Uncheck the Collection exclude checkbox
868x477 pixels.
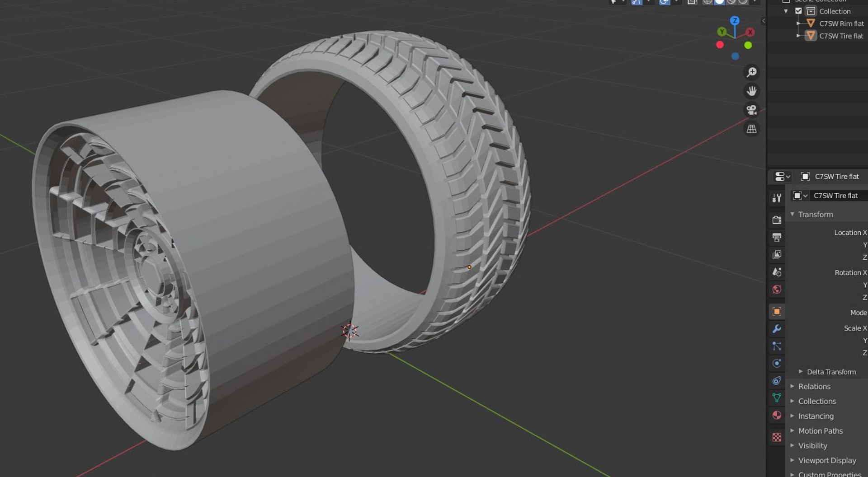coord(798,11)
